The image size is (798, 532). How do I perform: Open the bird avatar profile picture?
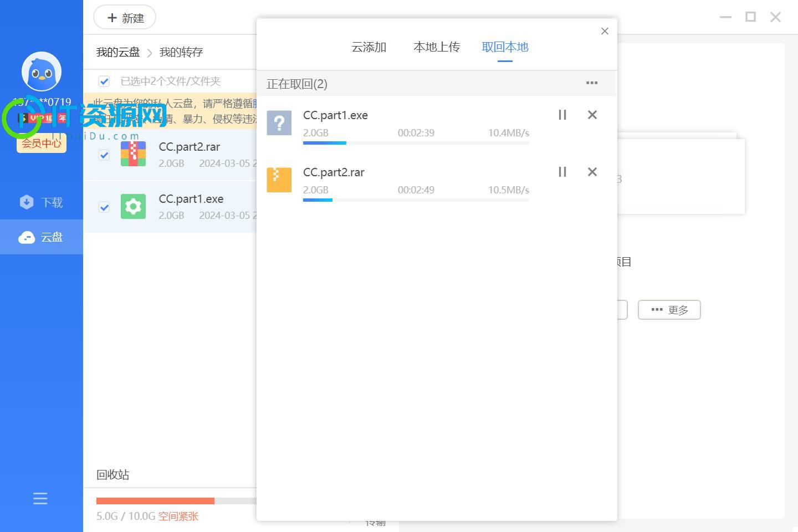point(42,71)
